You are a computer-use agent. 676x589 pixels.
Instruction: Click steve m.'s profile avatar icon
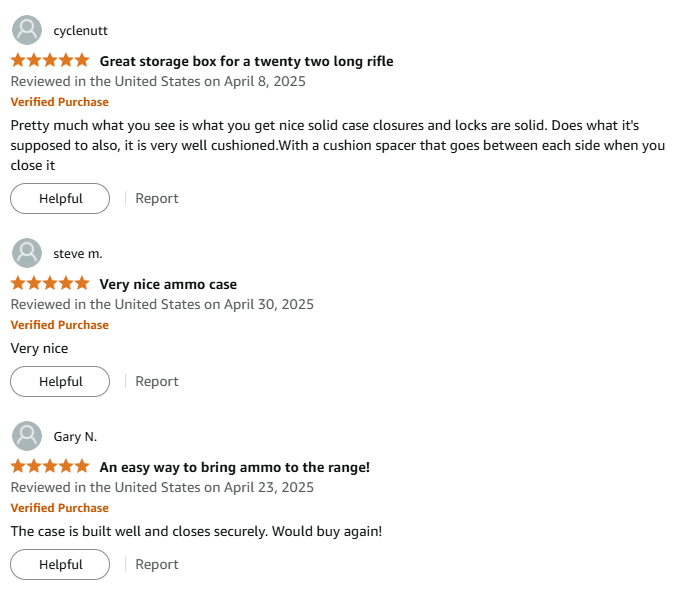pyautogui.click(x=27, y=253)
